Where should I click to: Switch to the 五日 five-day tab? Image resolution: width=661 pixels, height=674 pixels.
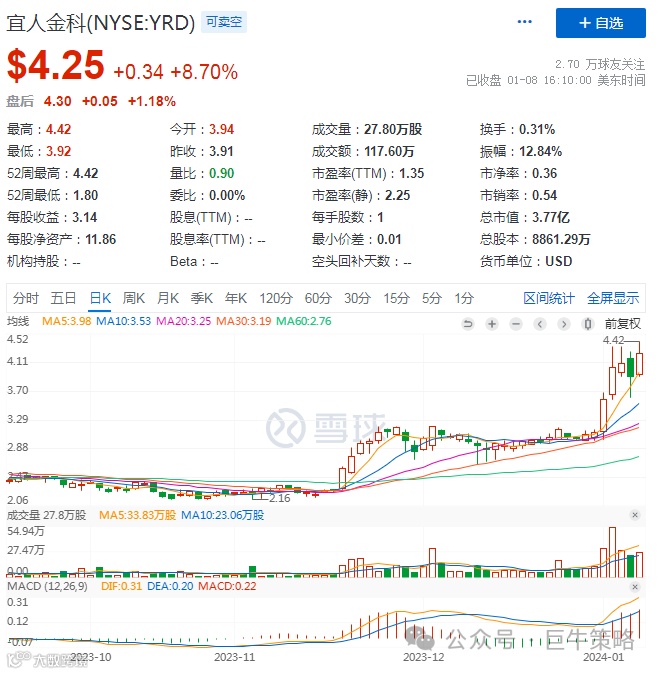click(x=63, y=298)
